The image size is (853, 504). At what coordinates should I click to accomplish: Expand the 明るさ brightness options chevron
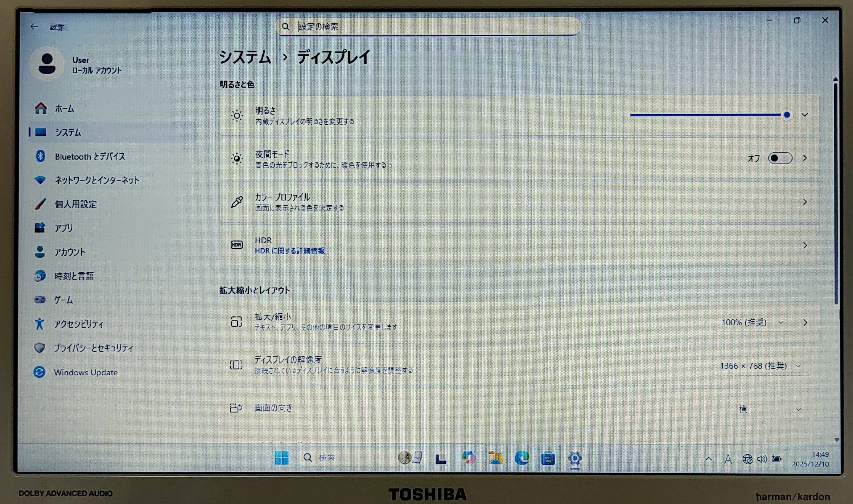[x=804, y=115]
